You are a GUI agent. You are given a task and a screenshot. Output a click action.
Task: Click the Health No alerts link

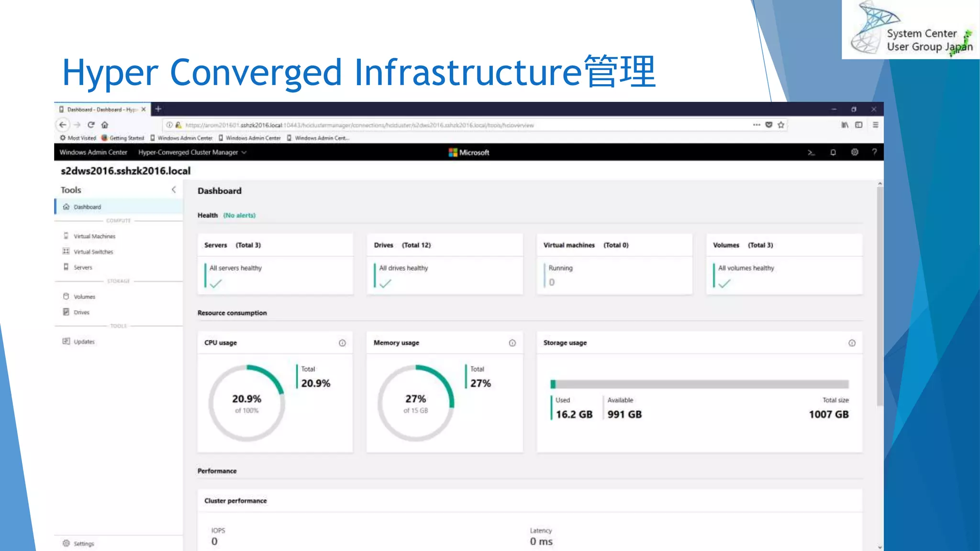[239, 215]
